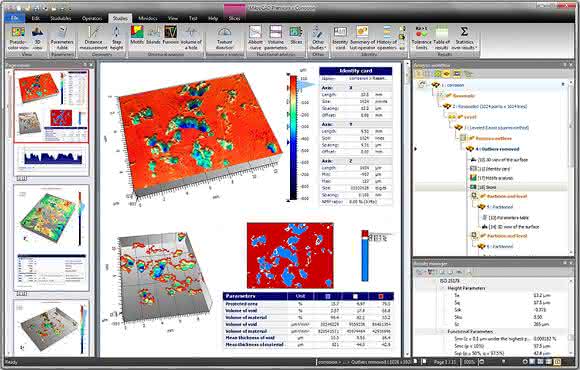Open first page thumbnail with orange surface
580x370 pixels.
(51, 106)
